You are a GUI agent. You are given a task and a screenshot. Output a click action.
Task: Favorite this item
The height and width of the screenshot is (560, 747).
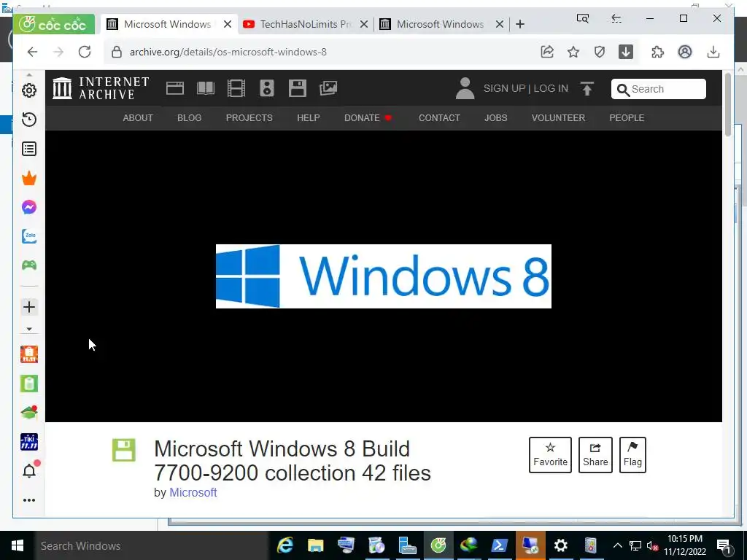pyautogui.click(x=550, y=455)
